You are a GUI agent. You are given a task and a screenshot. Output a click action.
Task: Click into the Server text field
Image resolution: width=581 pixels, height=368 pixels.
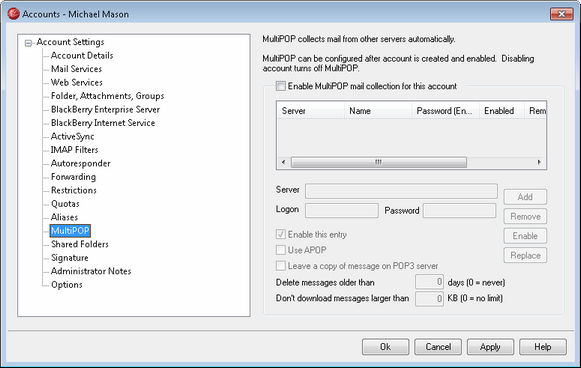(x=401, y=191)
